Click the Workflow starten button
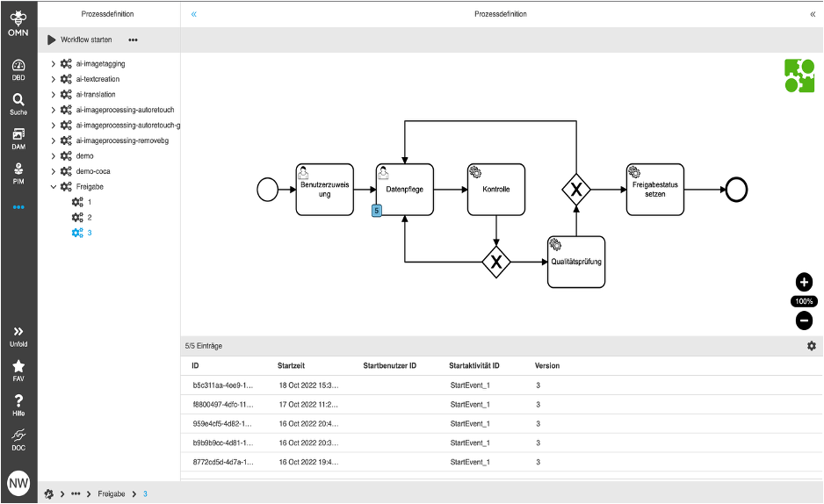824x504 pixels. [x=79, y=40]
